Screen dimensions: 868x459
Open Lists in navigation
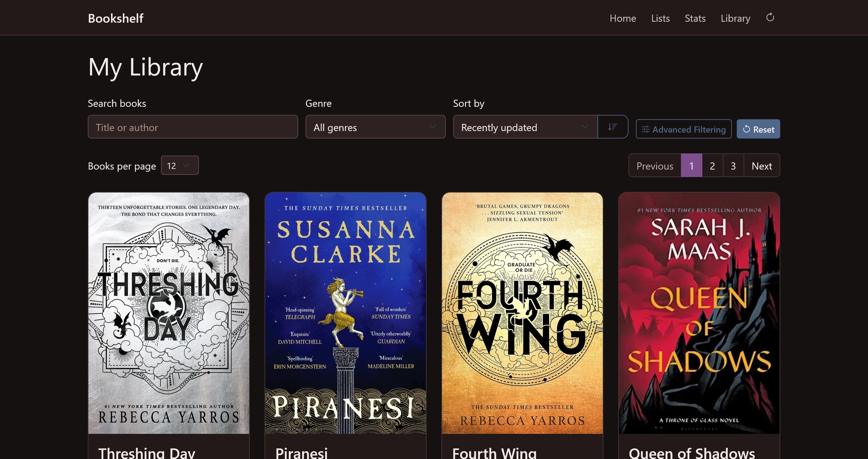pyautogui.click(x=660, y=18)
